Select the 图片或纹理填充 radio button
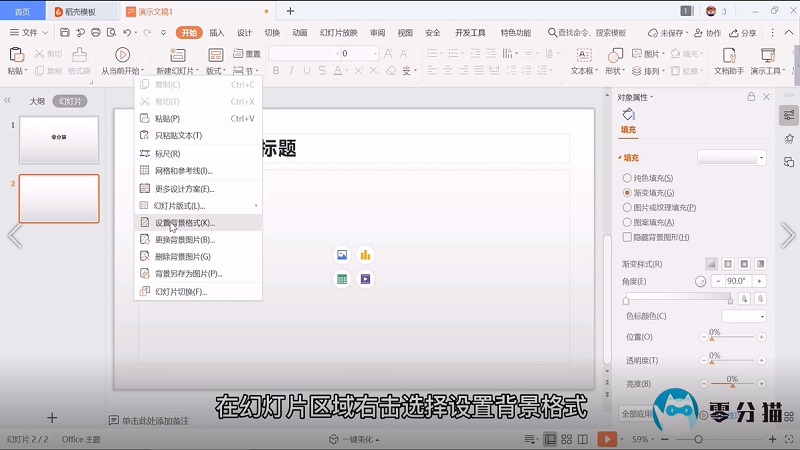Image resolution: width=800 pixels, height=450 pixels. pos(627,207)
